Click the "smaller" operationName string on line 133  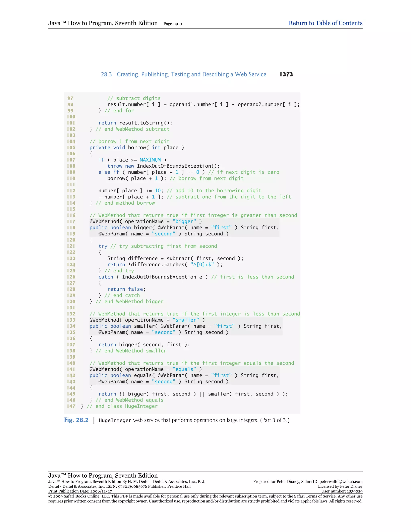pyautogui.click(x=186, y=320)
